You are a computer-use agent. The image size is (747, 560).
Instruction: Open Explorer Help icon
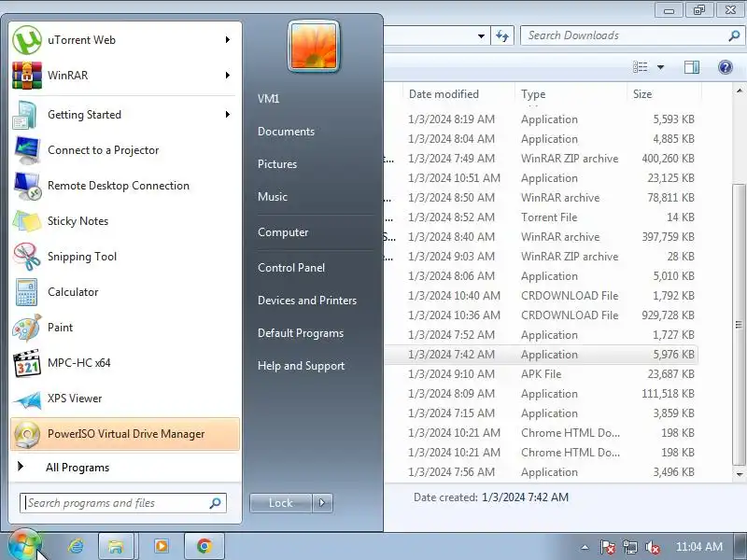click(726, 67)
